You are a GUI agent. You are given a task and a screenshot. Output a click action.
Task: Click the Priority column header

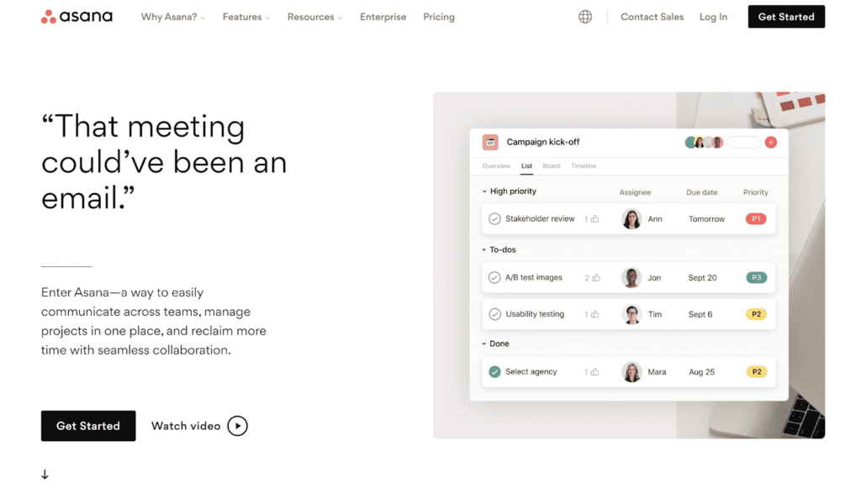point(756,192)
